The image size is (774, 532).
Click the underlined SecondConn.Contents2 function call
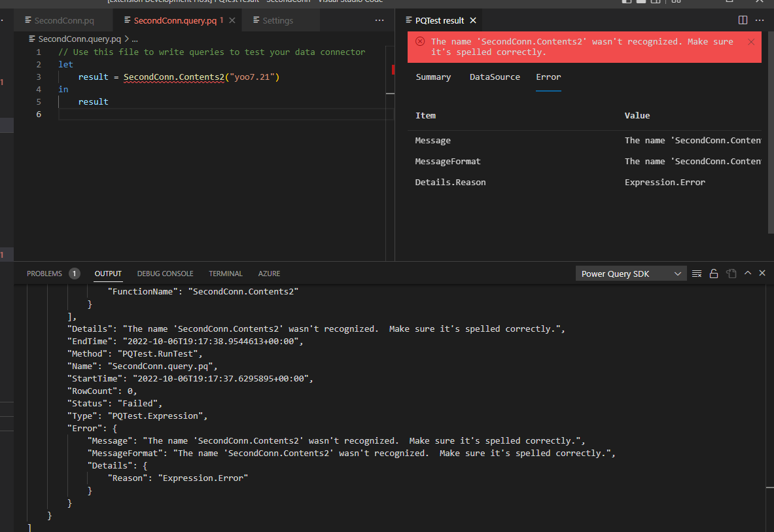[x=174, y=77]
